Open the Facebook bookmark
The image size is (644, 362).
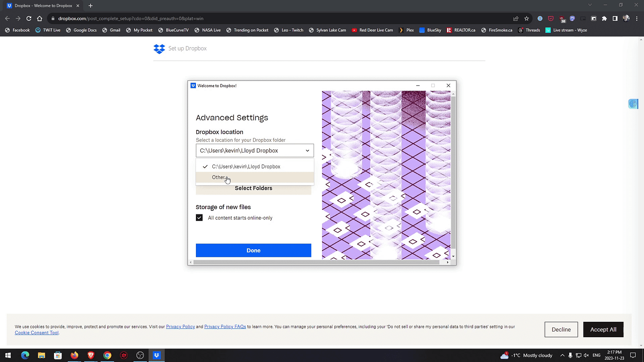tap(17, 30)
